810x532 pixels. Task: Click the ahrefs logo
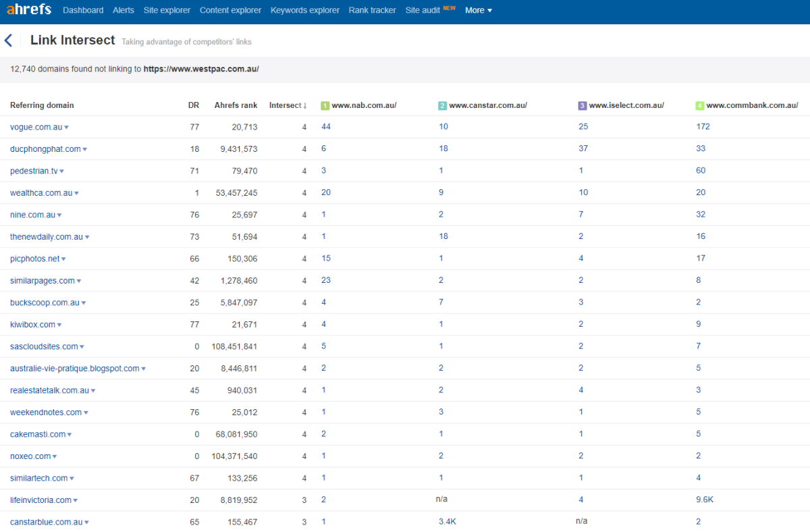tap(28, 9)
